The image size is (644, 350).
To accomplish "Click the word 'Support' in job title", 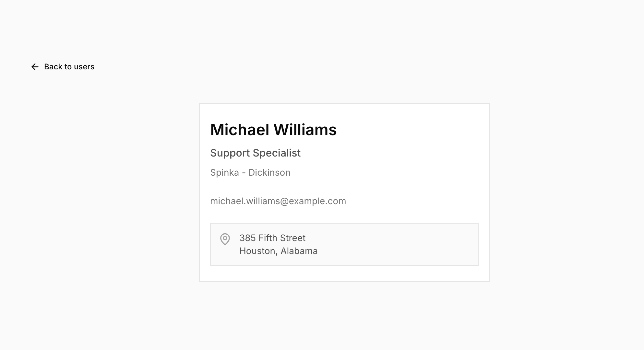I will (x=230, y=153).
